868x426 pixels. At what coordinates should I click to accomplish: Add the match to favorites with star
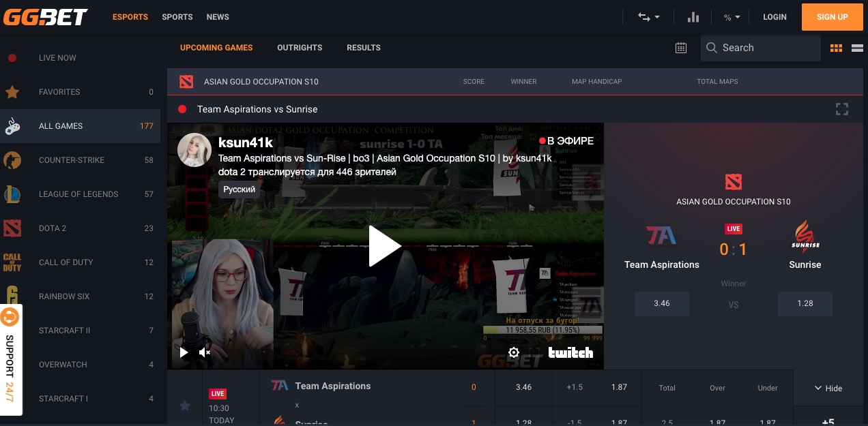click(184, 406)
